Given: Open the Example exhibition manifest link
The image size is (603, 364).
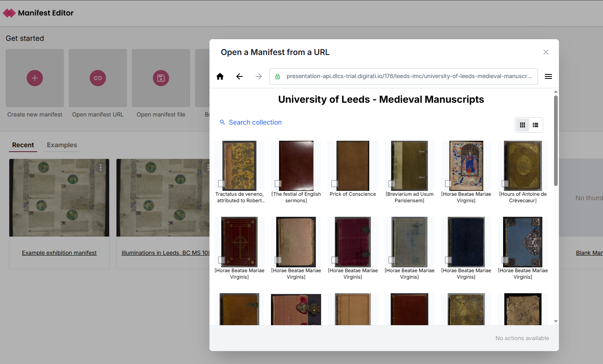Looking at the screenshot, I should point(59,253).
